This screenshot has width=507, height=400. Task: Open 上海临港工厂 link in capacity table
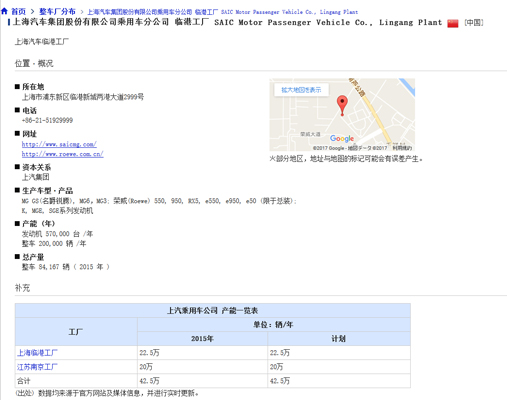[x=37, y=353]
